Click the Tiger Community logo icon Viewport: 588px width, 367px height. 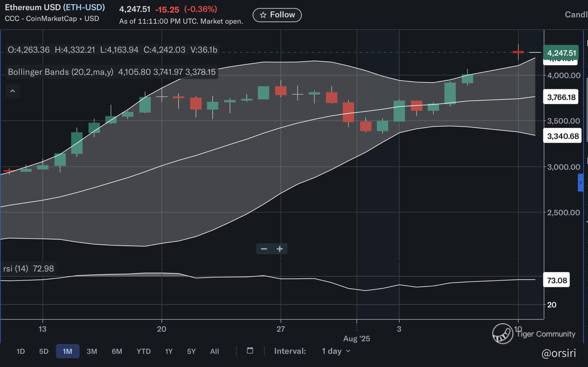(502, 334)
